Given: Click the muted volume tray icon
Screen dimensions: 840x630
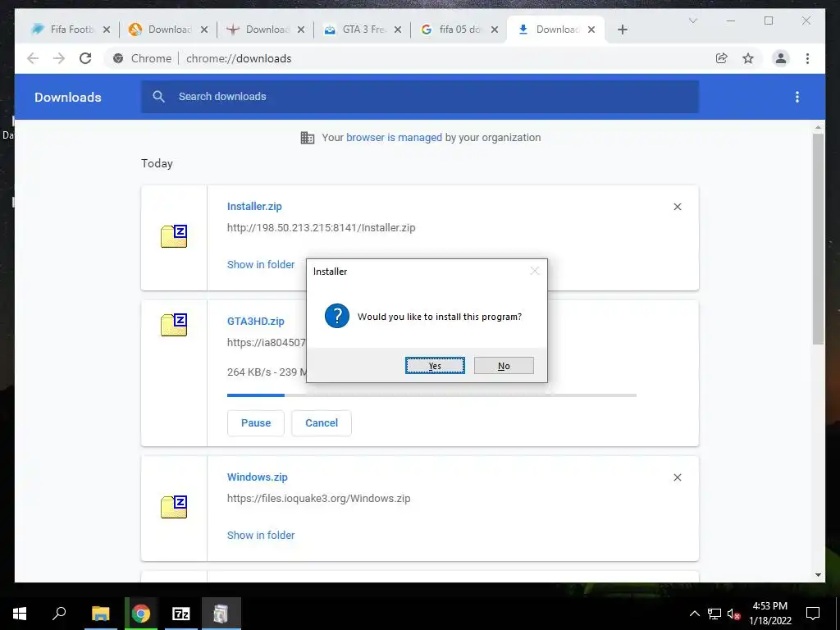Looking at the screenshot, I should tap(733, 614).
